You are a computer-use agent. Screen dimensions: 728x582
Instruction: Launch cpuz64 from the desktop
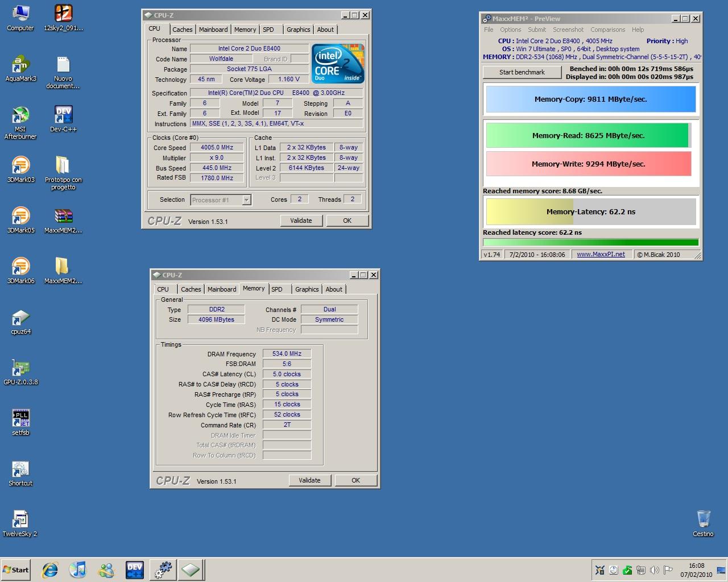[20, 321]
